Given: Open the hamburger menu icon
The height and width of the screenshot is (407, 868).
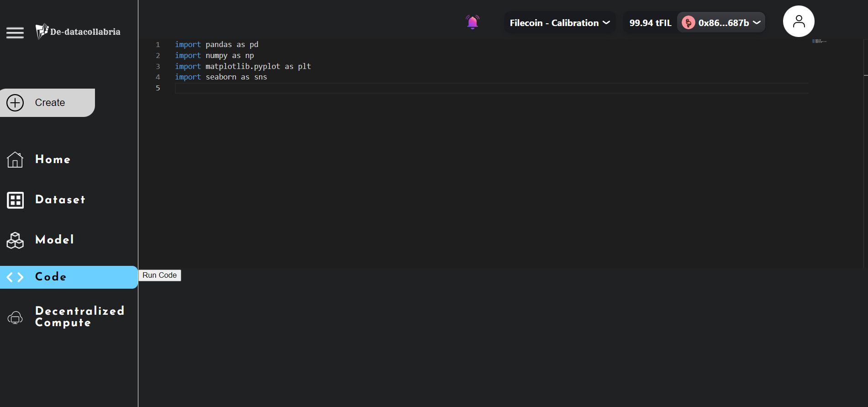Looking at the screenshot, I should click(15, 32).
